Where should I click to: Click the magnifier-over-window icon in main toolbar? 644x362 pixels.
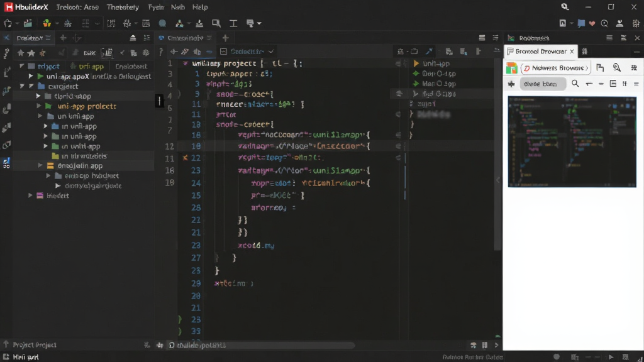click(x=216, y=23)
